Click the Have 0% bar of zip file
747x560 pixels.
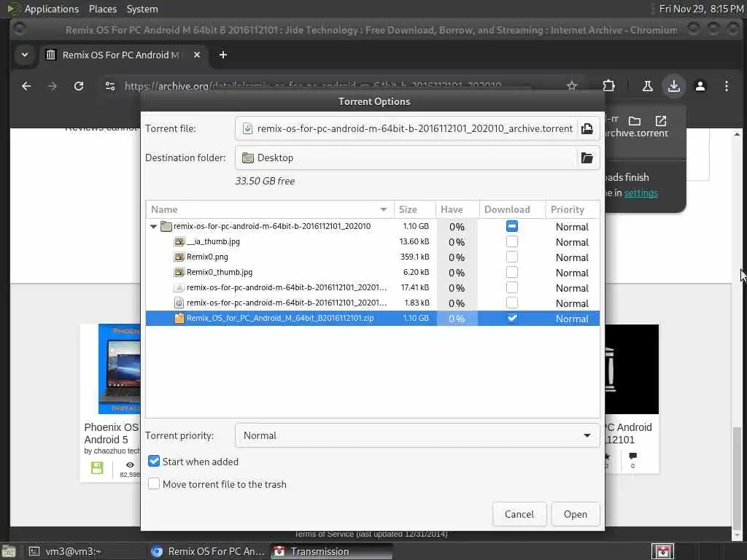pos(457,319)
